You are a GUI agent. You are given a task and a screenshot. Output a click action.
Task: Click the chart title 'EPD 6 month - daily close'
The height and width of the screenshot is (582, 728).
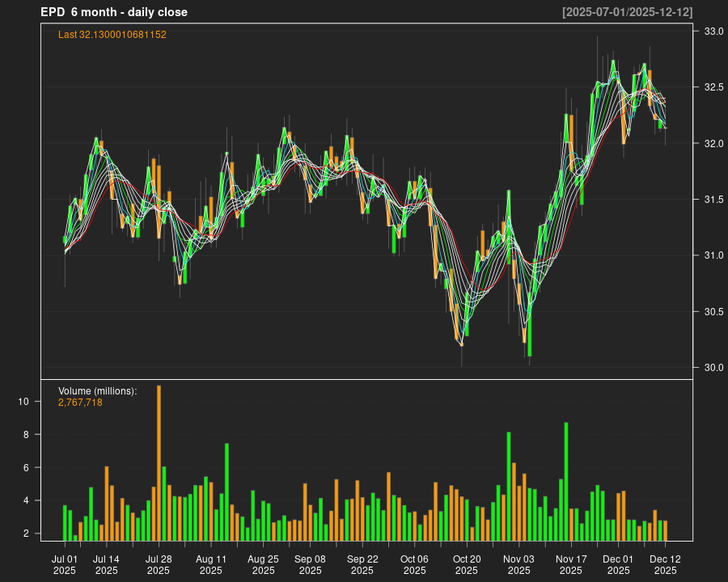[114, 12]
